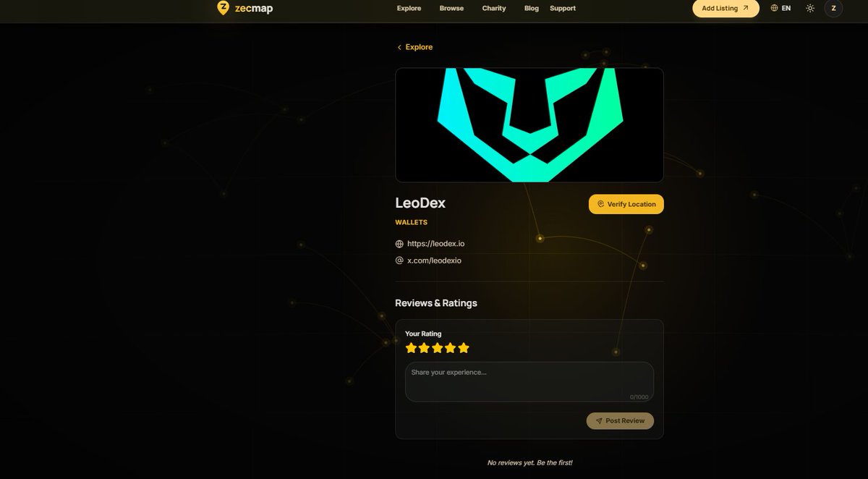This screenshot has width=868, height=479.
Task: Click the Your Rating label
Action: tap(423, 334)
